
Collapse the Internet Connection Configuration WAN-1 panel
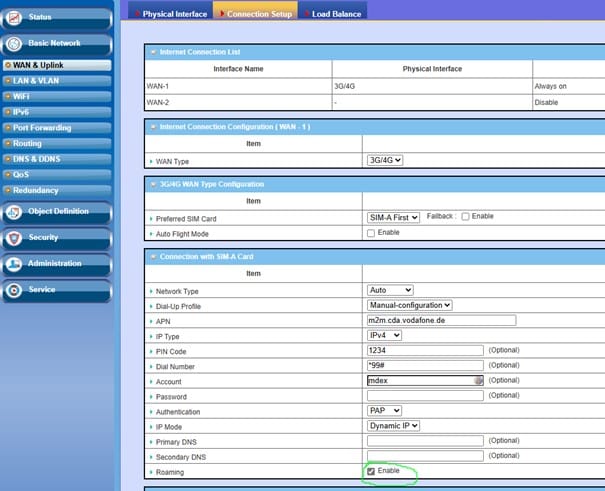point(154,127)
